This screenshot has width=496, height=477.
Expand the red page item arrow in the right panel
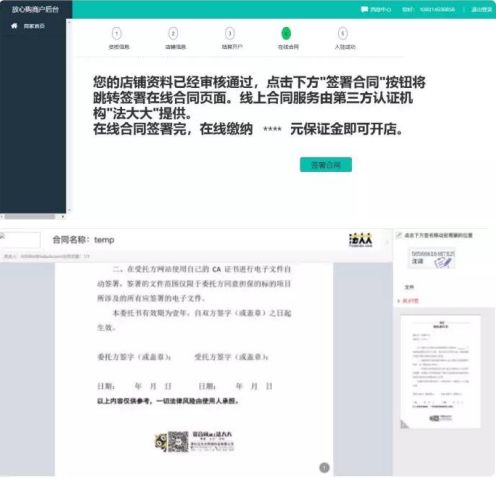(x=399, y=301)
